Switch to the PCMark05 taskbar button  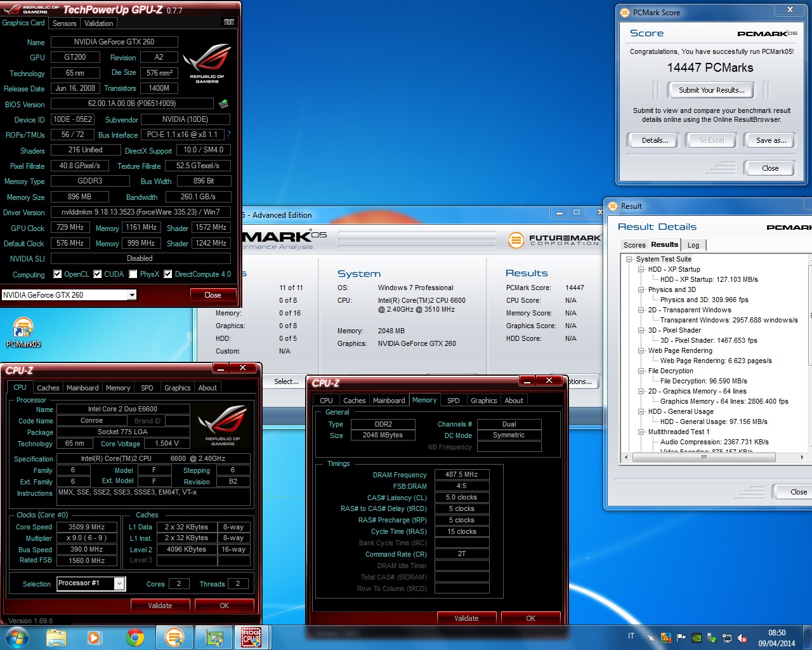pos(174,637)
